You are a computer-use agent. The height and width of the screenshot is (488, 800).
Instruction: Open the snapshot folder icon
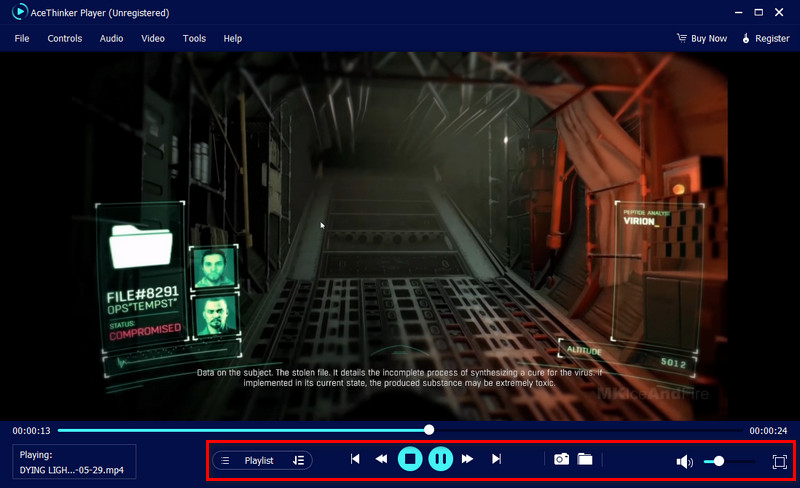tap(585, 459)
